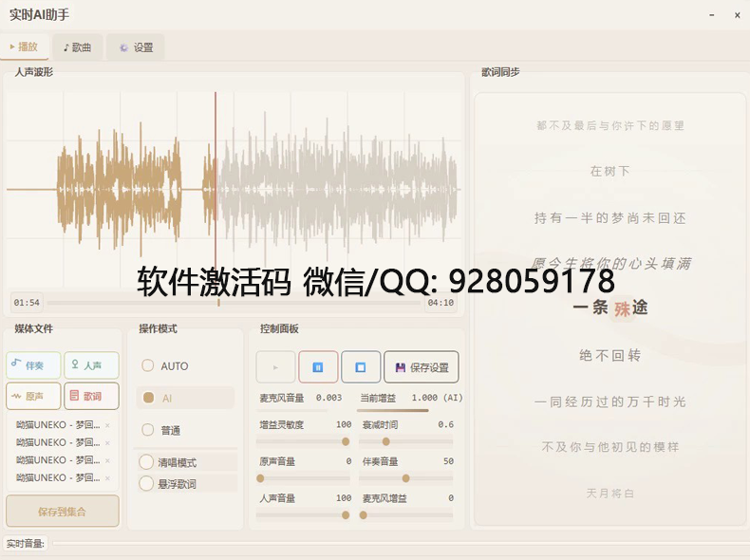Click the 保存到集合 save to collection button
Image resolution: width=750 pixels, height=560 pixels.
point(63,512)
